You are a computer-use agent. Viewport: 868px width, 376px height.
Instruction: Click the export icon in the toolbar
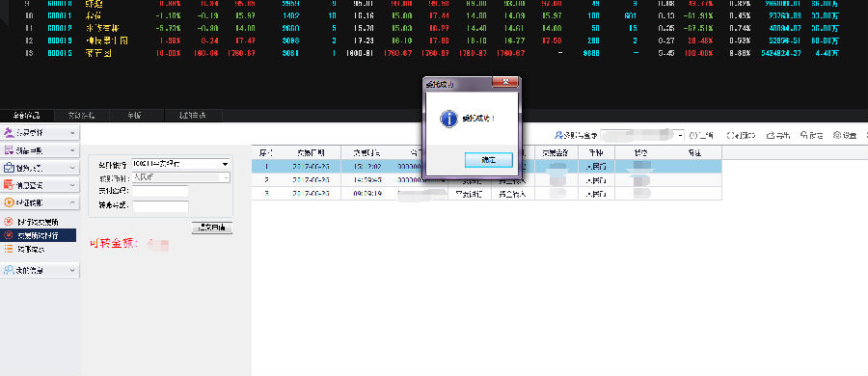pos(771,135)
